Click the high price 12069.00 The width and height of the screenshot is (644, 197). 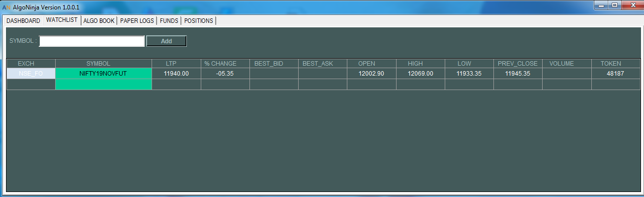(x=420, y=74)
